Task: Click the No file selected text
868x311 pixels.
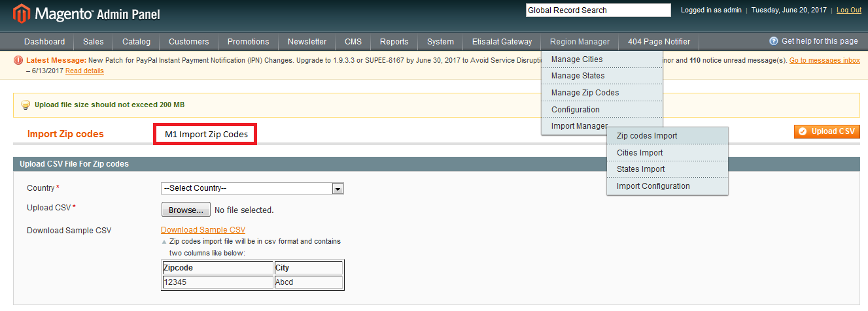Action: (x=244, y=210)
